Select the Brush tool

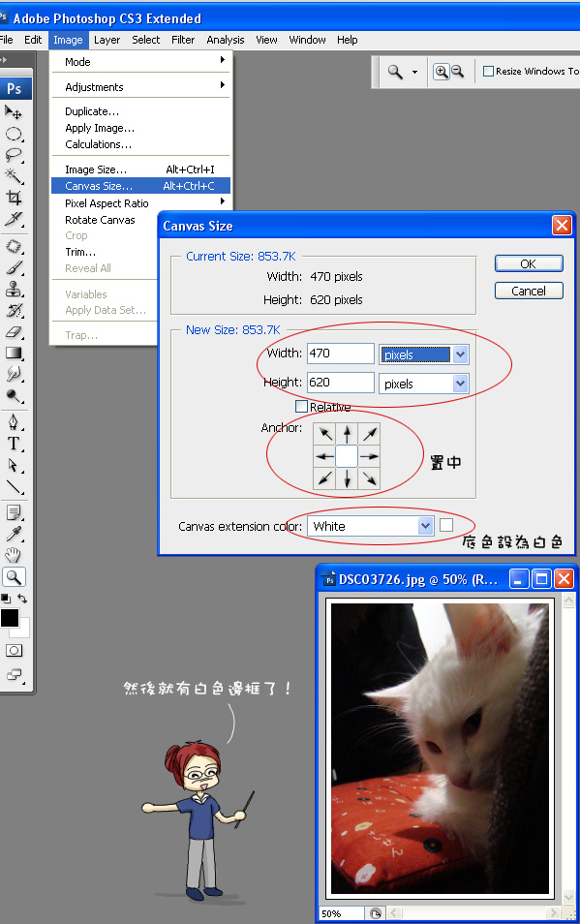(x=14, y=267)
